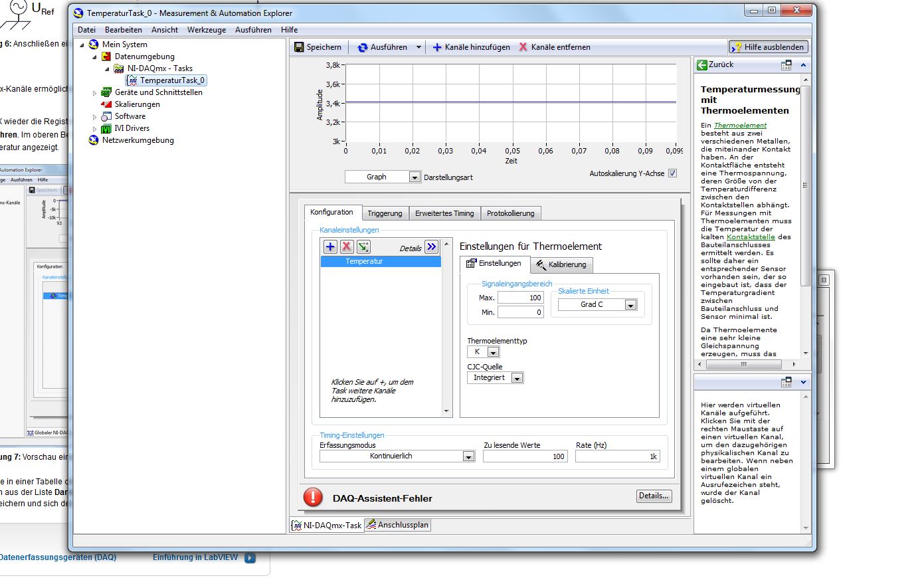Image resolution: width=924 pixels, height=584 pixels.
Task: Select Software in the tree
Action: (130, 116)
